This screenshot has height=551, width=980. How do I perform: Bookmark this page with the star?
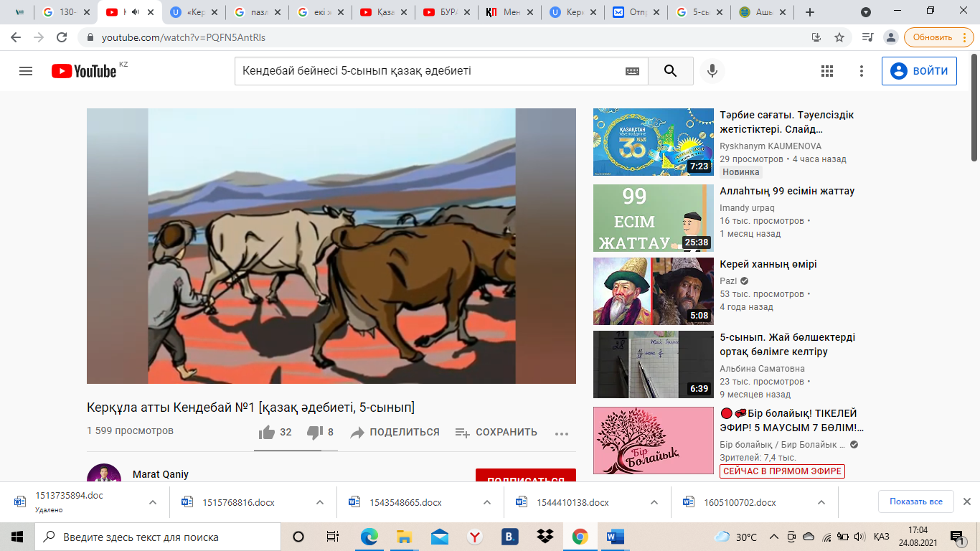click(x=839, y=37)
